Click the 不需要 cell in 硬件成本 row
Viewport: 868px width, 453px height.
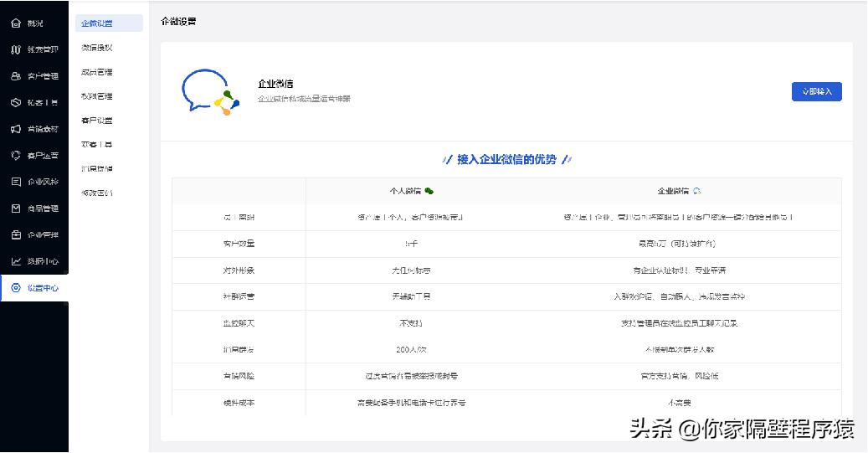pos(679,403)
